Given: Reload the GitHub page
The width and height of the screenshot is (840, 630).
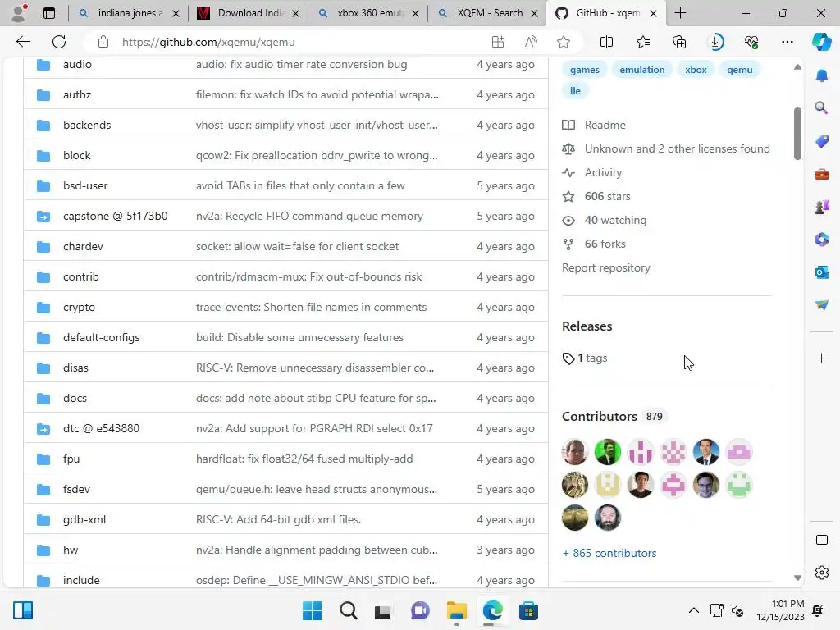Looking at the screenshot, I should pyautogui.click(x=59, y=42).
